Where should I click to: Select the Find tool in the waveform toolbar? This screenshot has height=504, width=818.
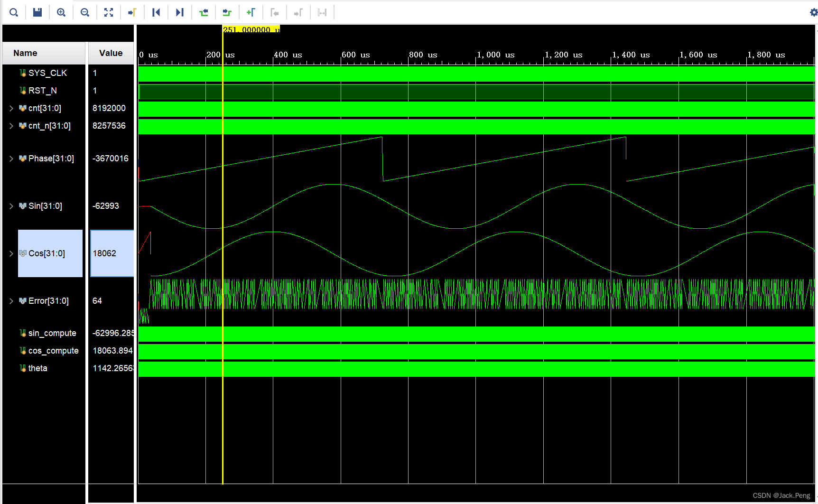(14, 12)
